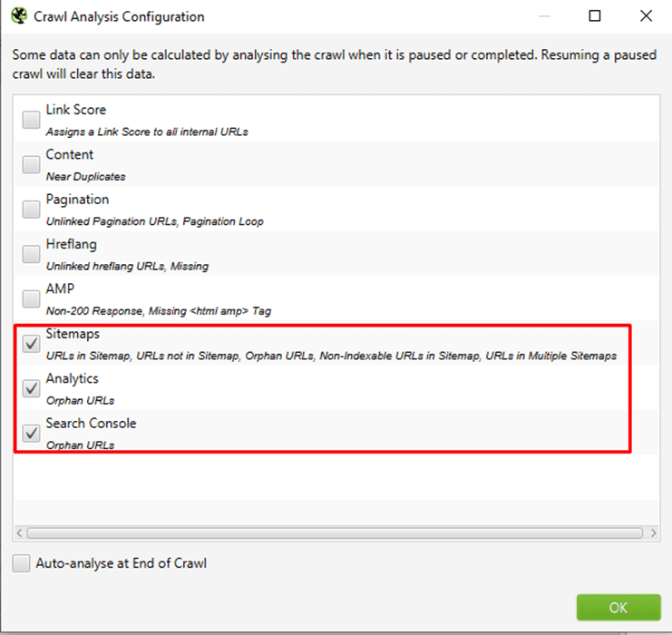Image resolution: width=672 pixels, height=635 pixels.
Task: Click the horizontal scrollbar left arrow
Action: coord(19,533)
